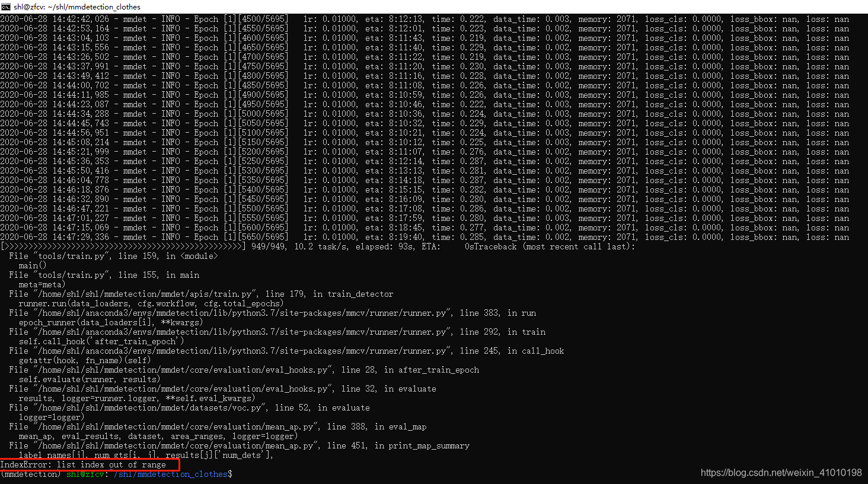Select the log line for Epoch [1][5500/5695]
Viewport: 868px width, 484px height.
pyautogui.click(x=425, y=209)
